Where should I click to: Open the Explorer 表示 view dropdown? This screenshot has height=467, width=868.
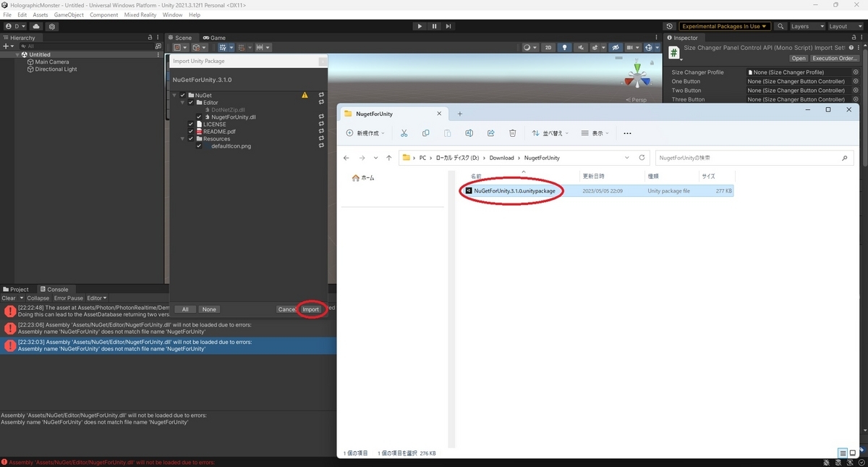click(x=596, y=133)
